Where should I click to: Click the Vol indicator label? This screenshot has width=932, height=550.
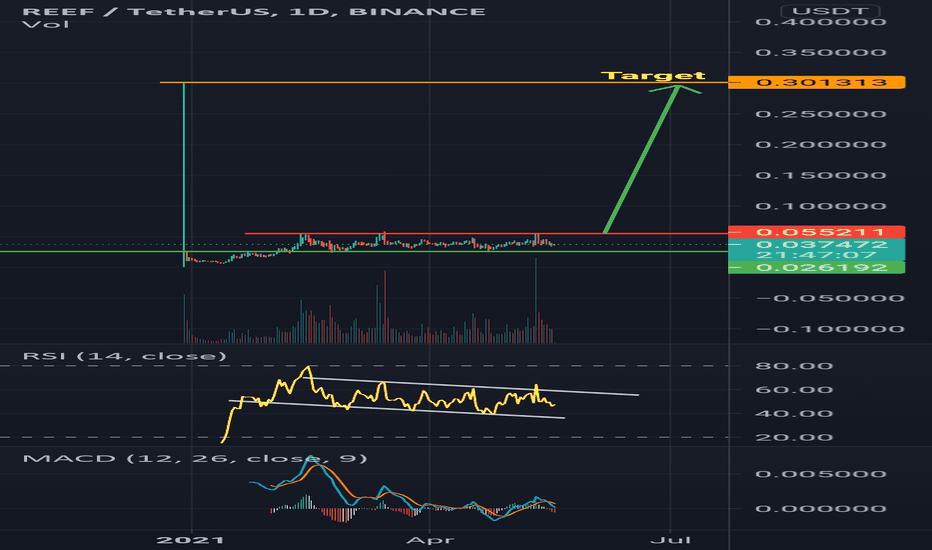[45, 24]
